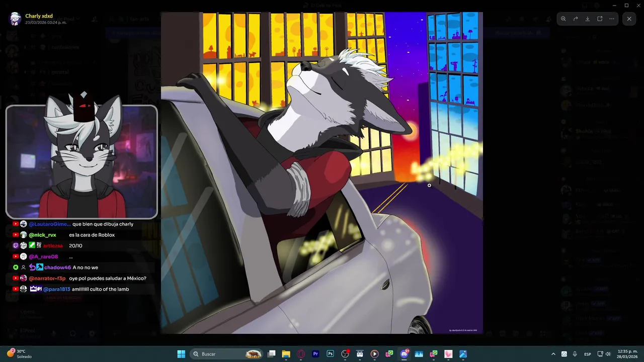Screen dimensions: 644x362
Task: Click the message 'amiiiiiil culto of the lamb'
Action: 101,289
